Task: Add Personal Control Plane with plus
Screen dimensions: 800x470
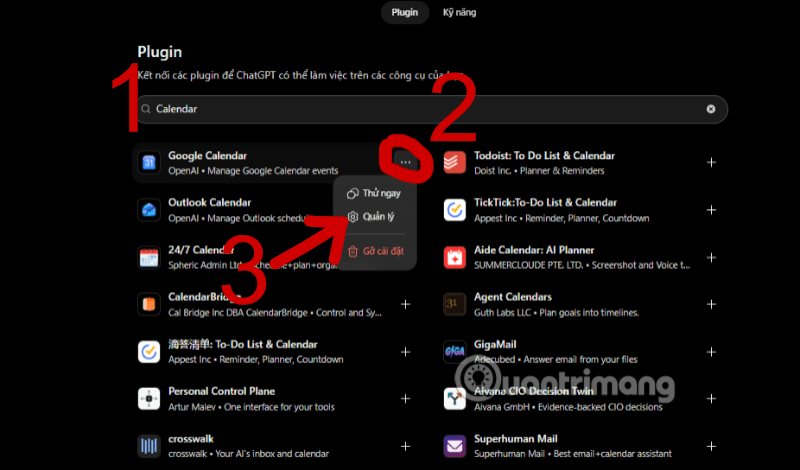Action: pos(406,399)
